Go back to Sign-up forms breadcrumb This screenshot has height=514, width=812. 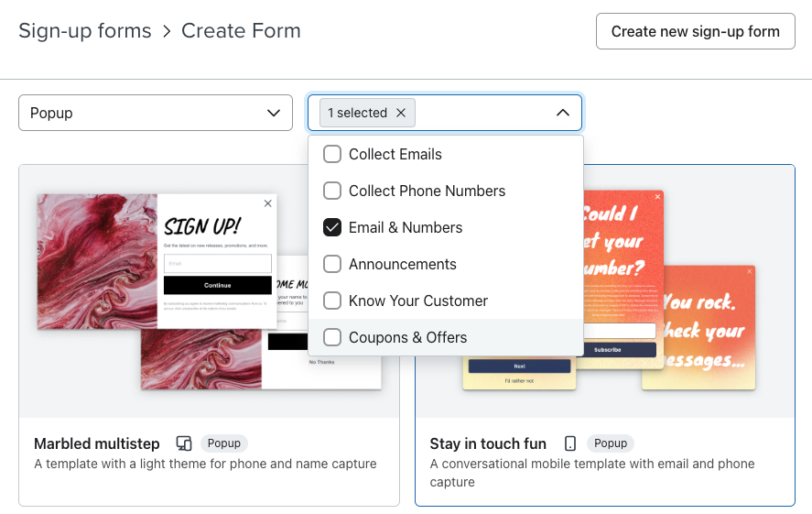tap(85, 31)
